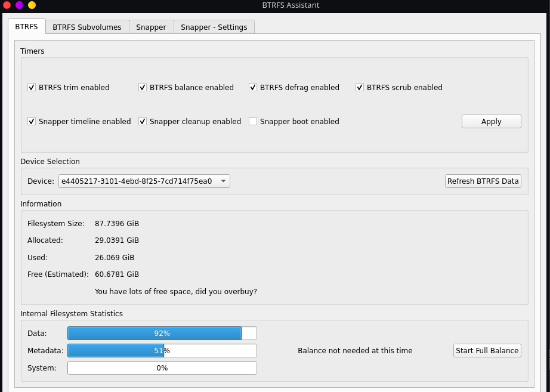550x392 pixels.
Task: Uncheck Snapper cleanup enabled
Action: point(143,121)
